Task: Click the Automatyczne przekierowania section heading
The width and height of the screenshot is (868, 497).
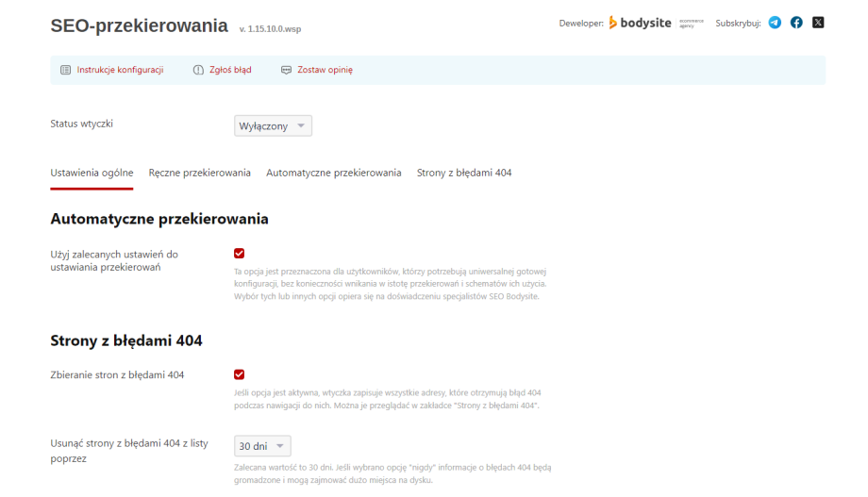Action: pos(159,219)
